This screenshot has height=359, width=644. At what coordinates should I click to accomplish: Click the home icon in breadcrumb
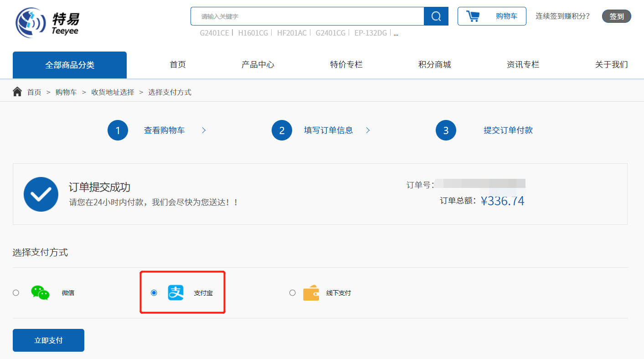coord(17,92)
